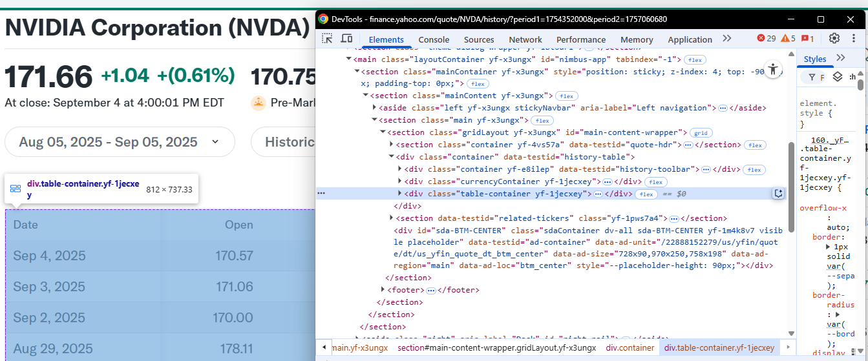Collapse the main layoutContainer node
Screen dimensions: 868x361
(349, 59)
